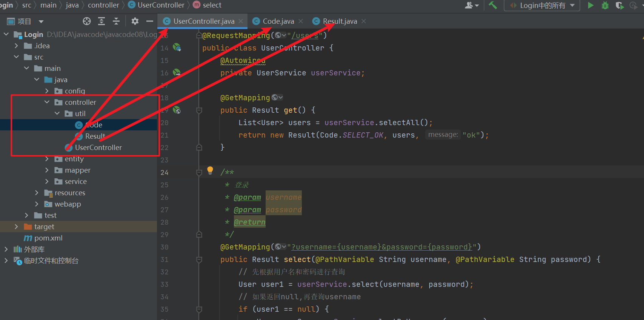The image size is (644, 320).
Task: Expand the resources folder
Action: tap(37, 193)
